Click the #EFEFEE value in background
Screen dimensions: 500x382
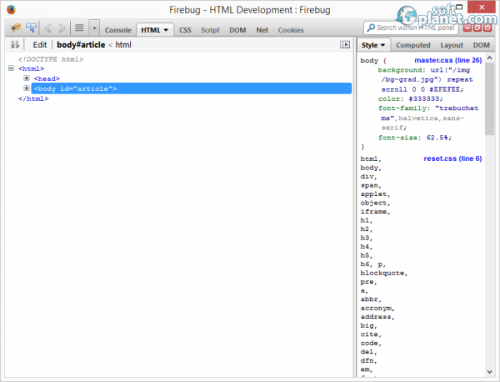point(445,89)
